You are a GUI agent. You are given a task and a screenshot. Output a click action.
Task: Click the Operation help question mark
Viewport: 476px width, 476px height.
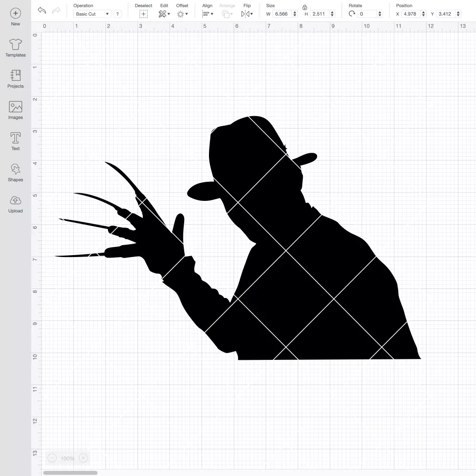pos(118,14)
